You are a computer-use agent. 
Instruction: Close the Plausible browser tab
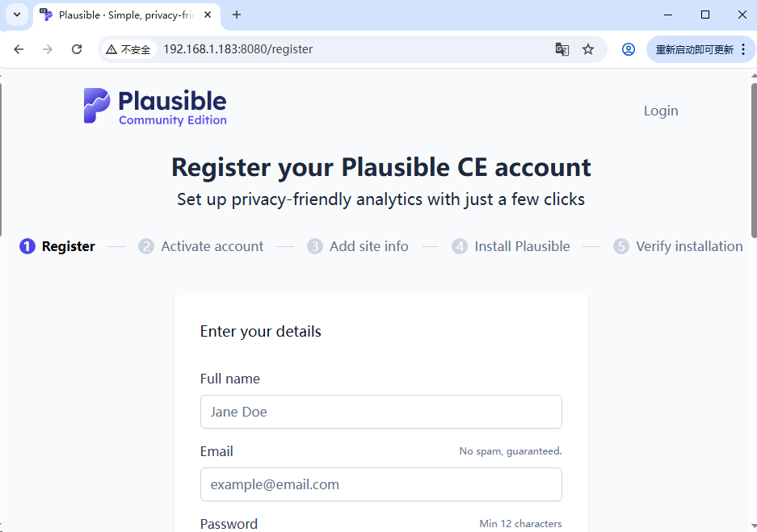point(208,15)
